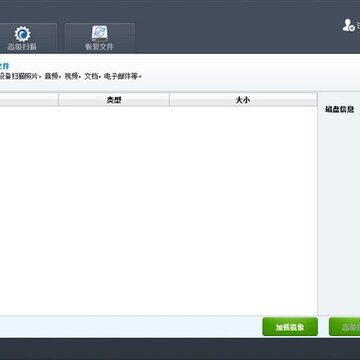Viewport: 360px width, 360px height.
Task: Click the gear icon for 高级扫描
Action: coord(22,34)
